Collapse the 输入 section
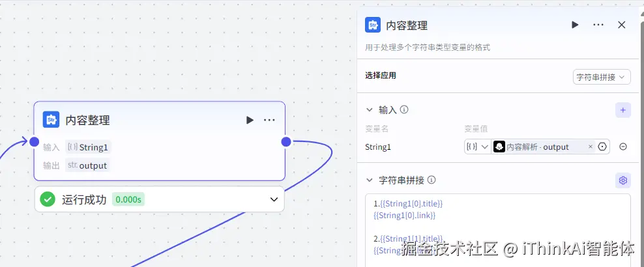Viewport: 644px width, 267px height. click(369, 110)
